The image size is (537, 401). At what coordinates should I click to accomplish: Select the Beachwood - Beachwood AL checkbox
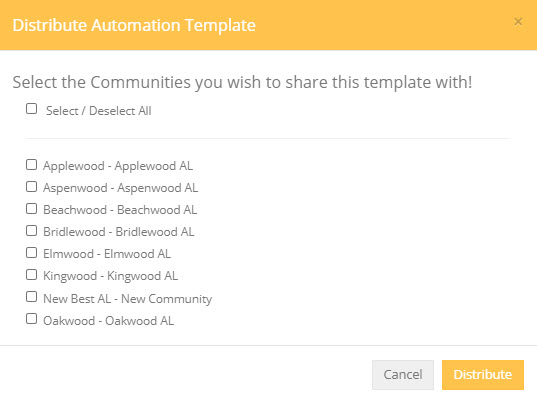[x=32, y=209]
